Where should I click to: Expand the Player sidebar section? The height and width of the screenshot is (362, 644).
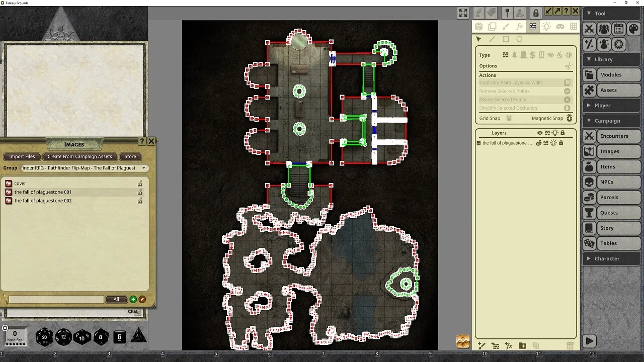612,106
